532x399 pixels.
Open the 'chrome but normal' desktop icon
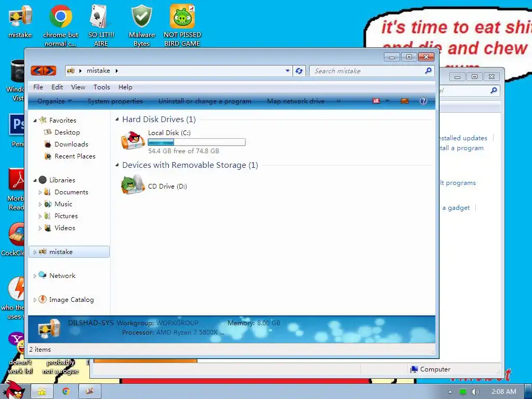point(60,25)
